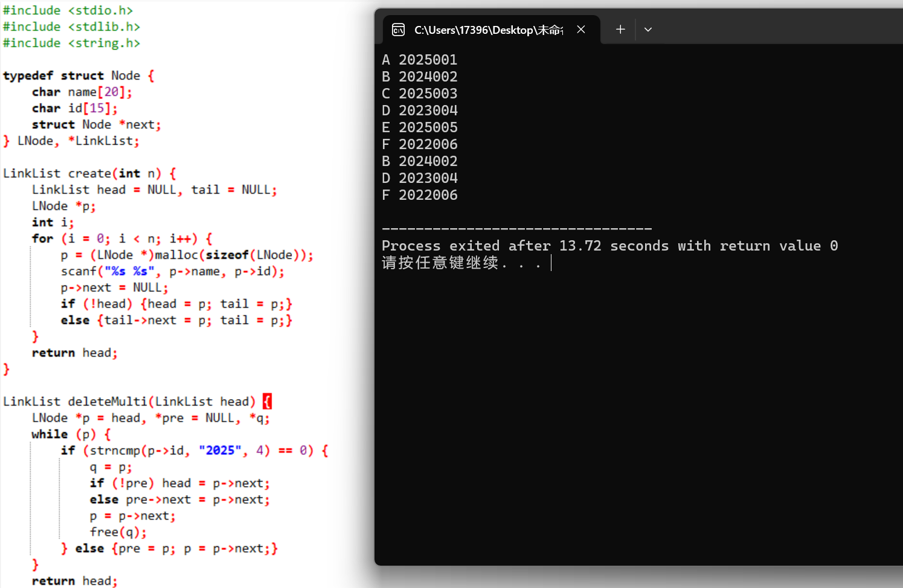Click the 'char id[15];' code line

pyautogui.click(x=75, y=108)
